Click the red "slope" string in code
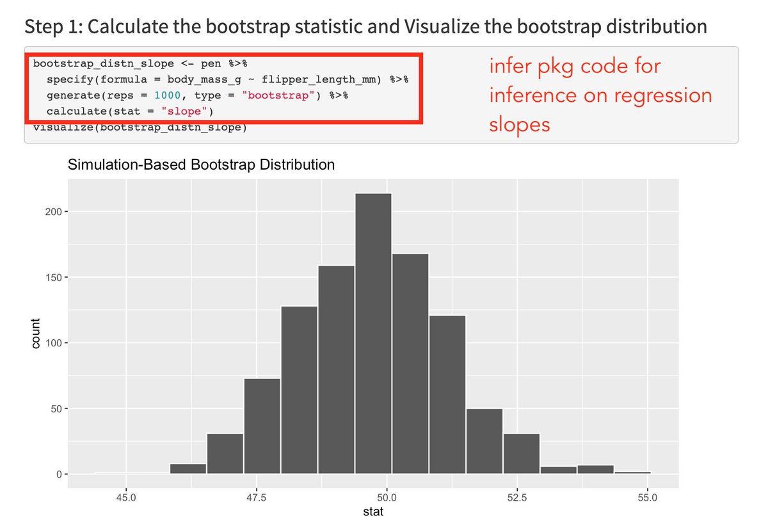Screen dimensions: 768x532 (x=184, y=112)
